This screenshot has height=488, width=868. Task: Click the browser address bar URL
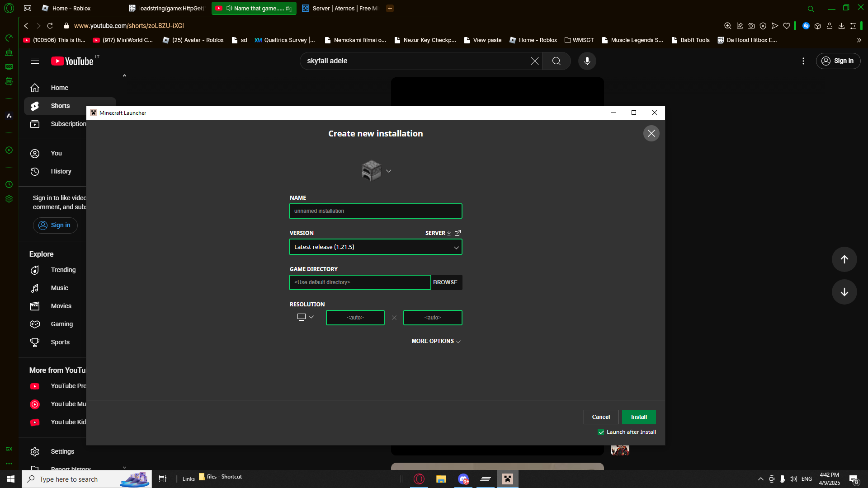click(x=129, y=26)
